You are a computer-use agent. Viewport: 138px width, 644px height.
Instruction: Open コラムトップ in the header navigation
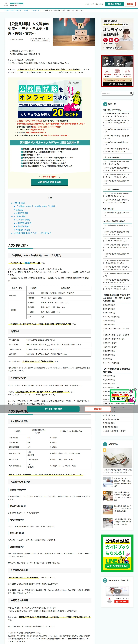point(89,4)
